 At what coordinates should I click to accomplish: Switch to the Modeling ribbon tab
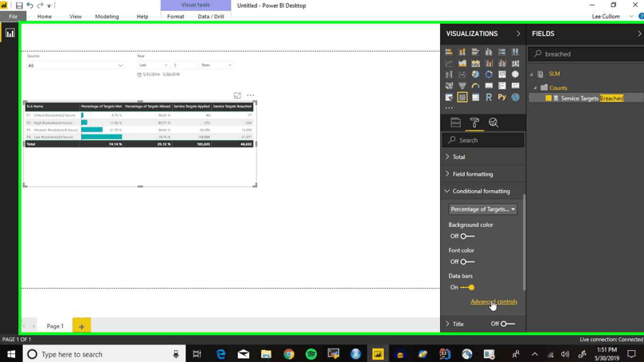[107, 17]
